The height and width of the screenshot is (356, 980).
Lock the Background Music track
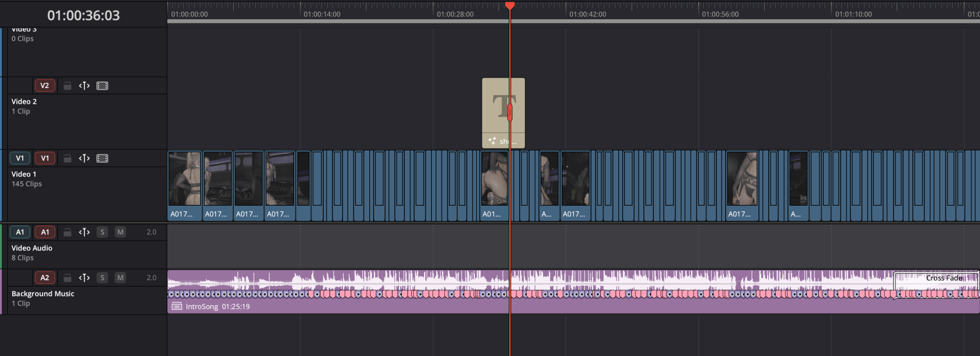coord(68,278)
